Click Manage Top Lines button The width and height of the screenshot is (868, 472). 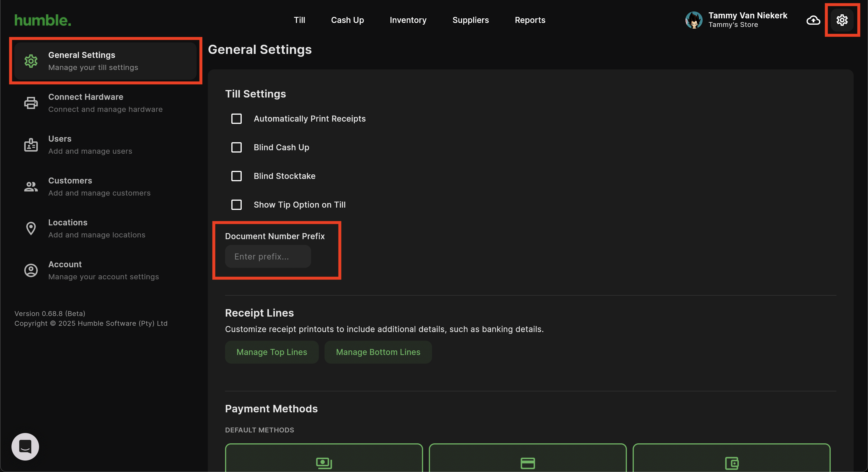tap(272, 352)
